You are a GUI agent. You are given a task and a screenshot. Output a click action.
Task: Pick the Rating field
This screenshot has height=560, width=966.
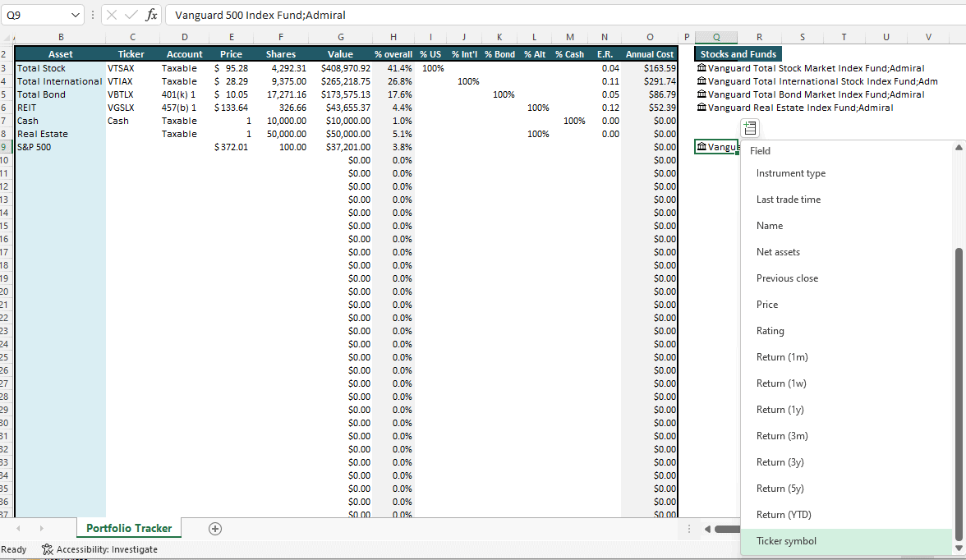pos(846,331)
